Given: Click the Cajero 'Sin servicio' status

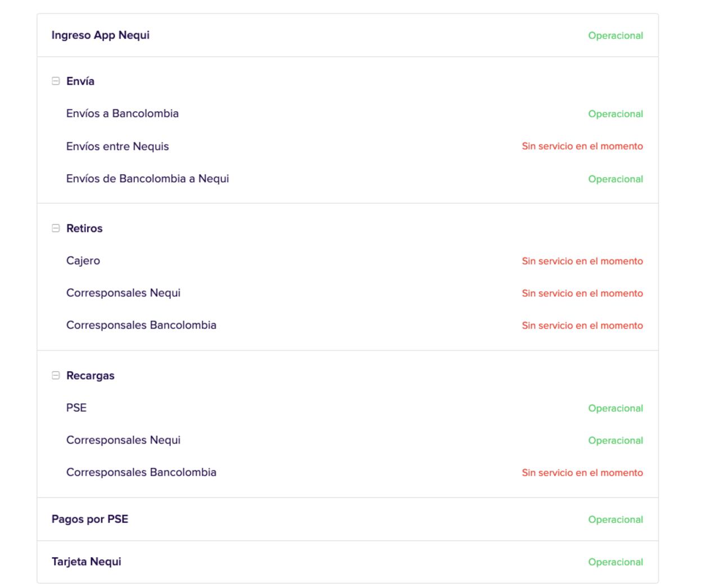Looking at the screenshot, I should click(582, 261).
